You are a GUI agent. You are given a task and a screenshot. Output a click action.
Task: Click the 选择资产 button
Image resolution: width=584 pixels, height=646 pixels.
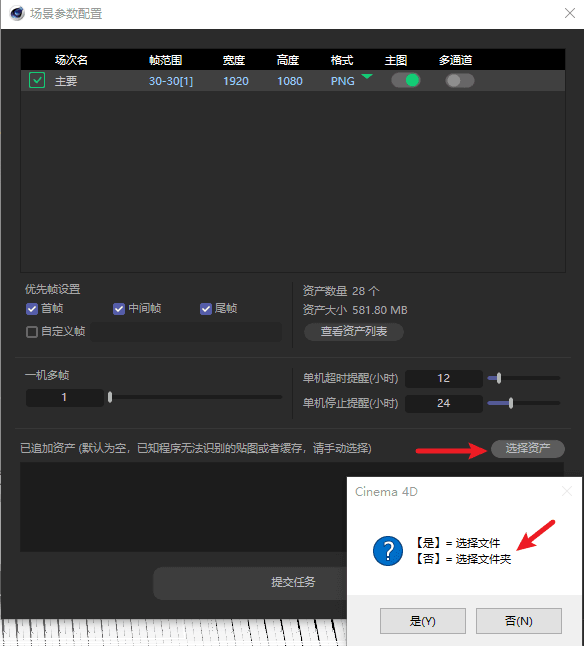(528, 449)
